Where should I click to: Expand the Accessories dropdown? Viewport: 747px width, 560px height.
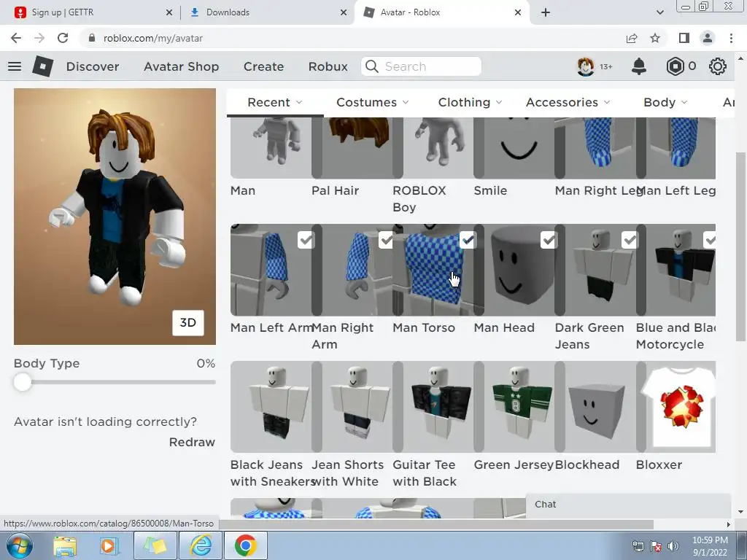568,102
